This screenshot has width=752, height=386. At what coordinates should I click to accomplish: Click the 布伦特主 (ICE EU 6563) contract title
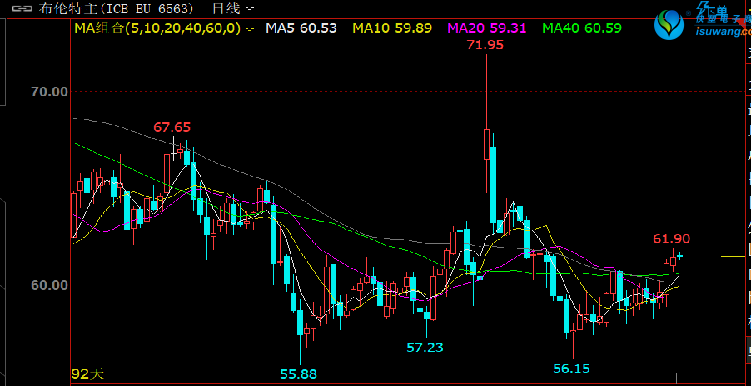116,8
